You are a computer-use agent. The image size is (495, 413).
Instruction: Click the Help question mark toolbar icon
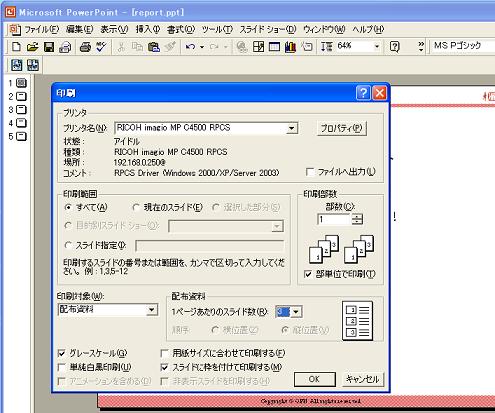(394, 47)
